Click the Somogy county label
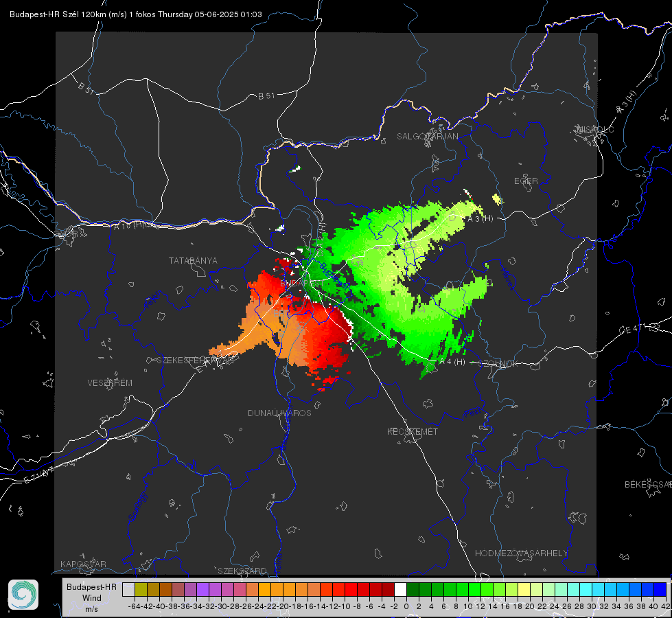Viewport: 672px width, 618px height. 137,507
